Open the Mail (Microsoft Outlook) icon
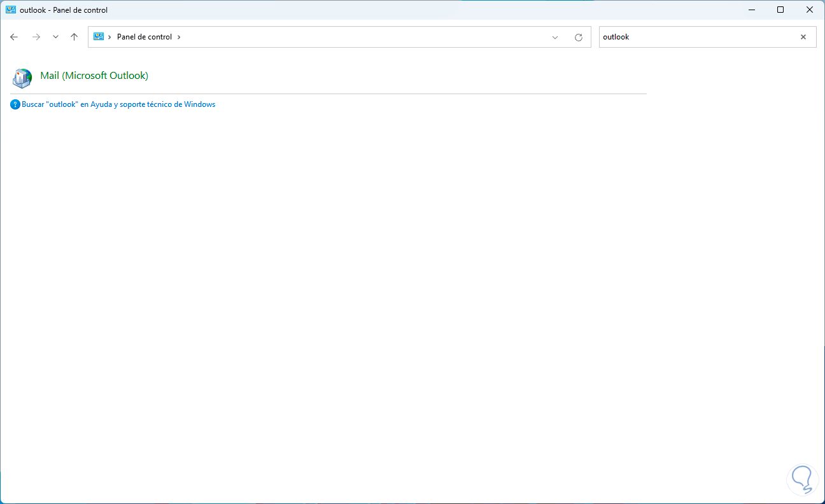Viewport: 825px width, 504px height. click(x=22, y=78)
